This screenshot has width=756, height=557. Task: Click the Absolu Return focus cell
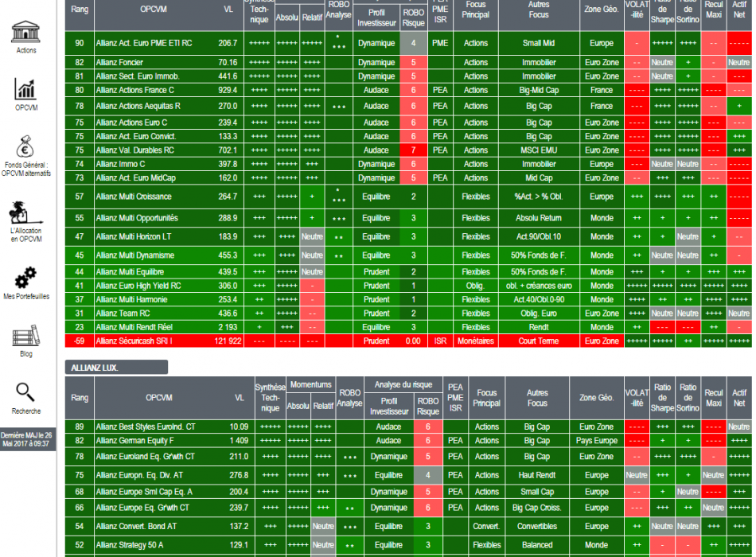pyautogui.click(x=539, y=218)
